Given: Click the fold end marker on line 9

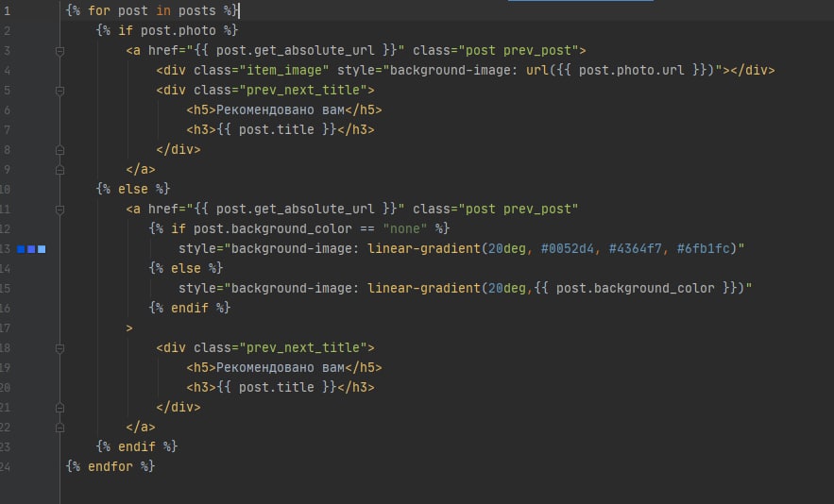Looking at the screenshot, I should (x=60, y=170).
